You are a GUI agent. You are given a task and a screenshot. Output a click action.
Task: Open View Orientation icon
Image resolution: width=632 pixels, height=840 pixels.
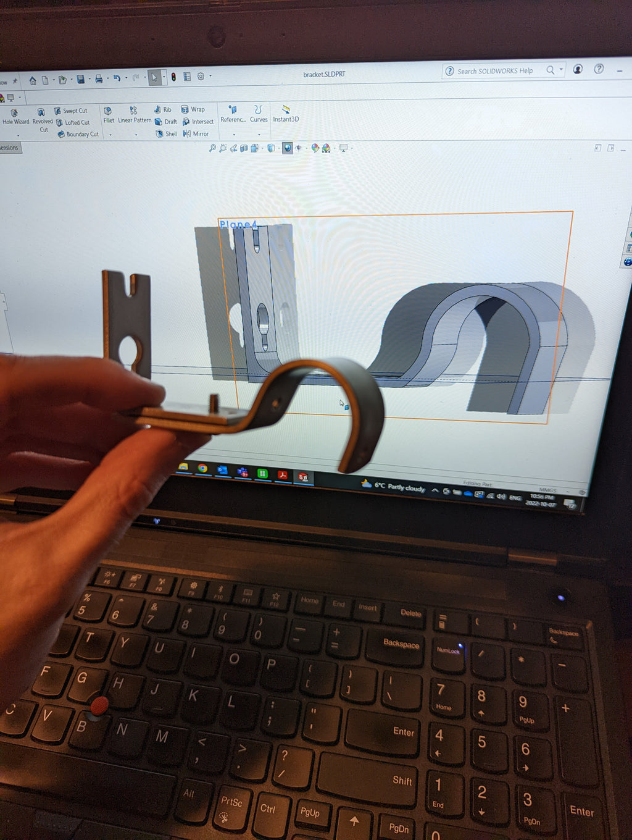[254, 148]
